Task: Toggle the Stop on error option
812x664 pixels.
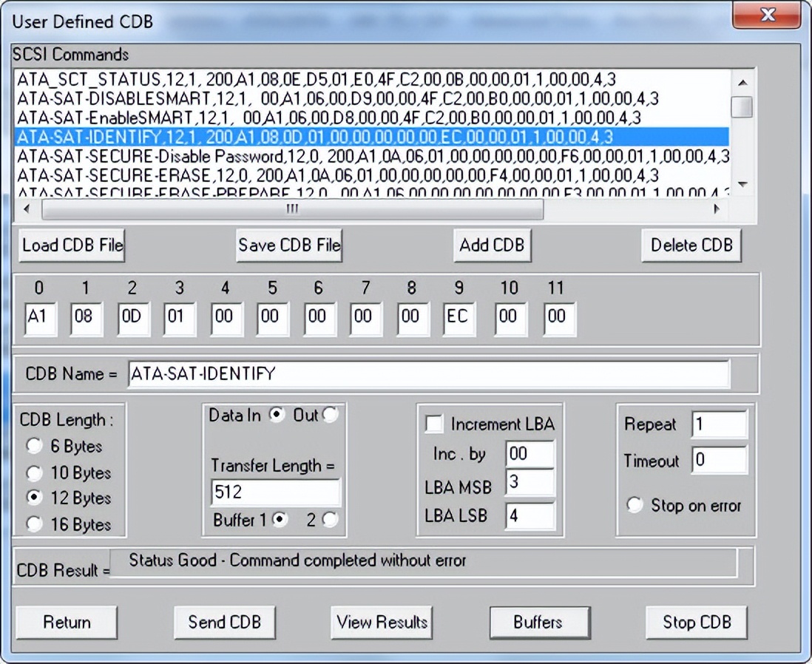Action: [x=635, y=505]
